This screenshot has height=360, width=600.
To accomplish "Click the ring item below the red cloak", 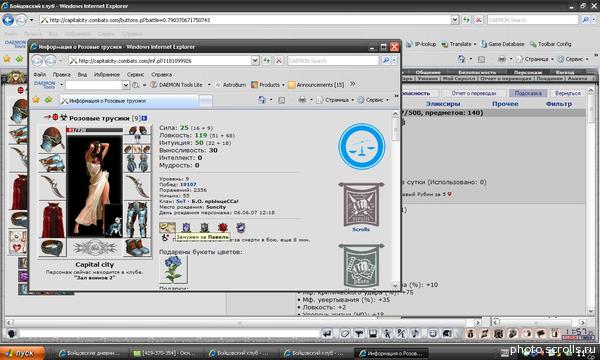I will [52, 248].
